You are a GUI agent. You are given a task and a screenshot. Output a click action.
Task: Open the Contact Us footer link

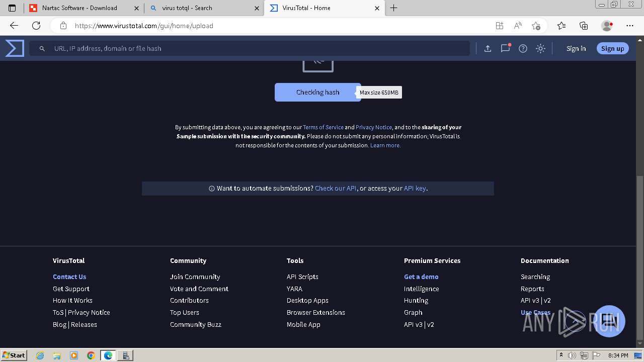pyautogui.click(x=69, y=277)
